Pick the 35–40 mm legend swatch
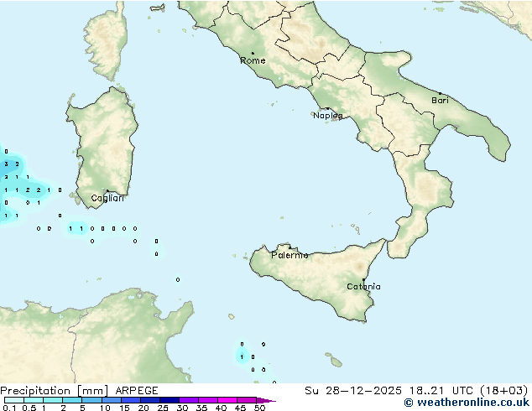 208,400
